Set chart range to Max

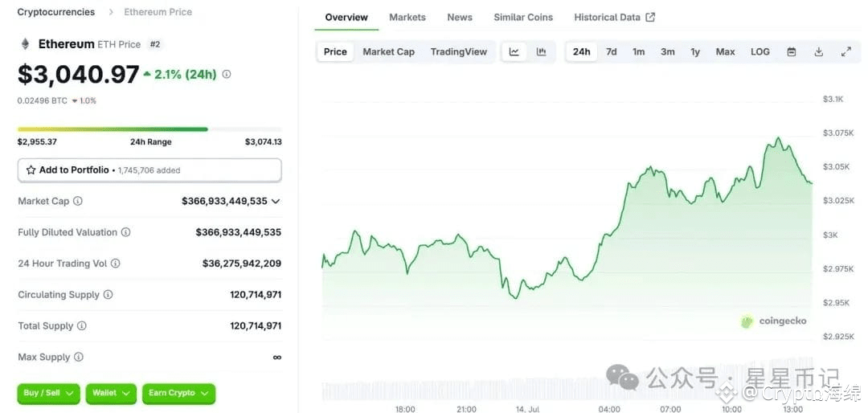[725, 51]
